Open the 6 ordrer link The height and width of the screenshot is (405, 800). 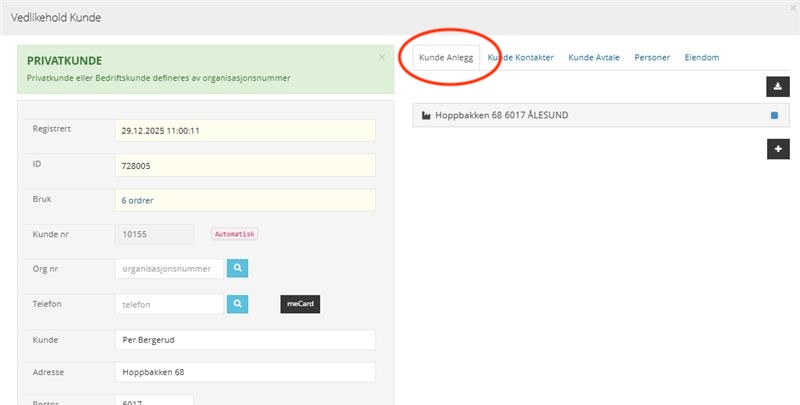[138, 200]
